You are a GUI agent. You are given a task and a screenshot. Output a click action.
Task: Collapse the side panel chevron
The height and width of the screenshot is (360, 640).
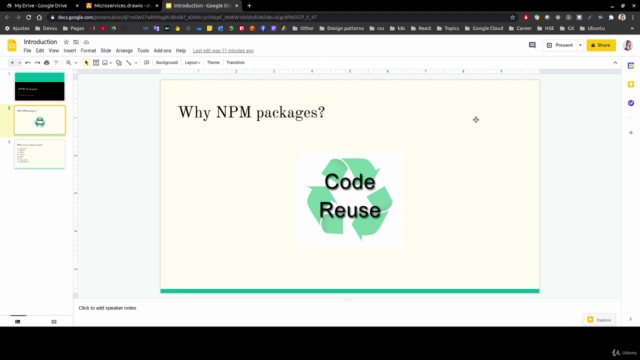tap(631, 320)
